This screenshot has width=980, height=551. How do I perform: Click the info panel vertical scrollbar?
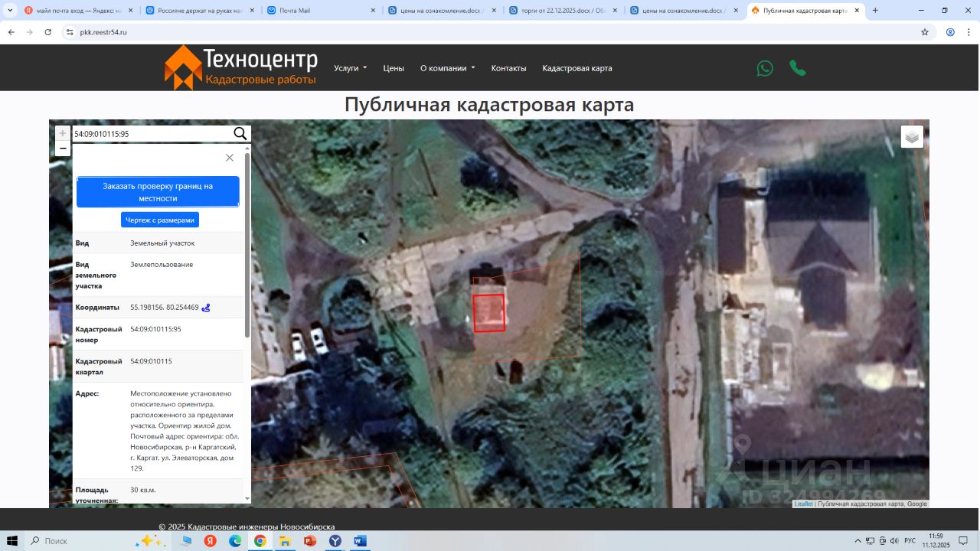tap(247, 246)
